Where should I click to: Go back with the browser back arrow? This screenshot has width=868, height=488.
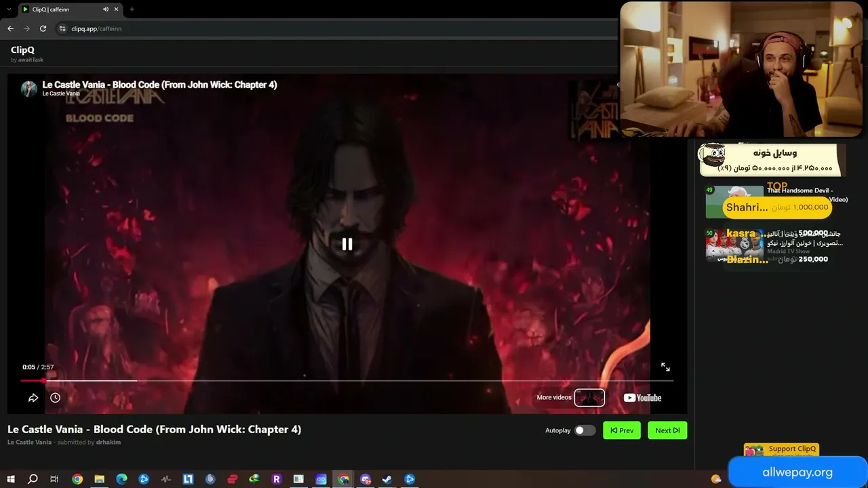10,28
